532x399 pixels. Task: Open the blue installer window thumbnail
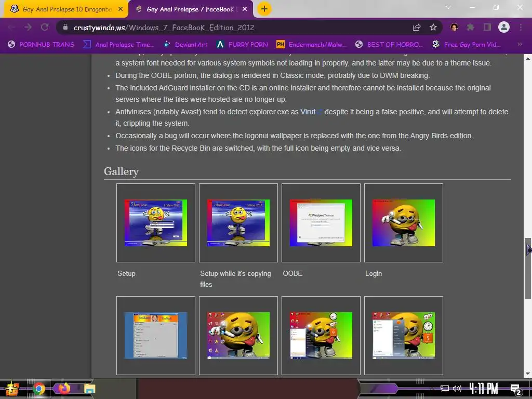[156, 336]
